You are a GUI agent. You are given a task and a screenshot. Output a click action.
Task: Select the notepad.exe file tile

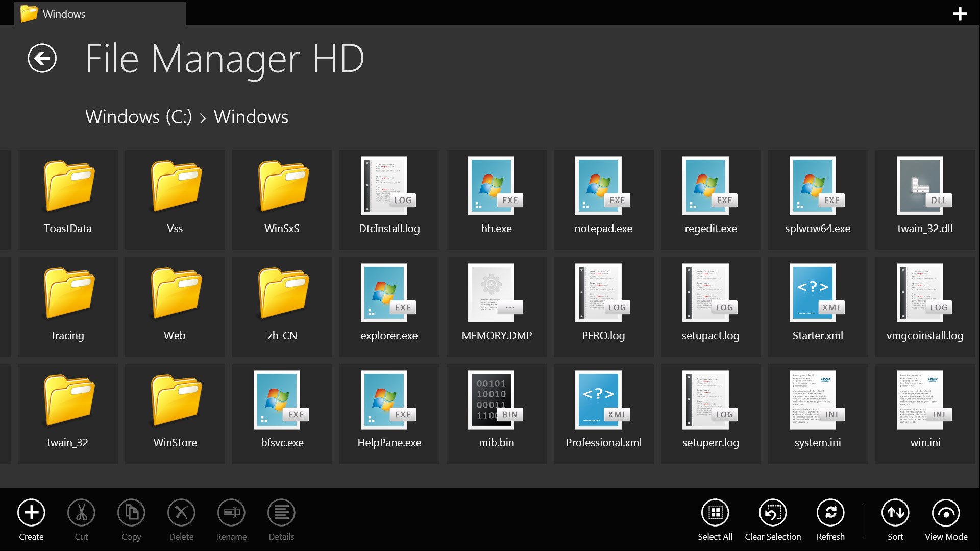[603, 199]
